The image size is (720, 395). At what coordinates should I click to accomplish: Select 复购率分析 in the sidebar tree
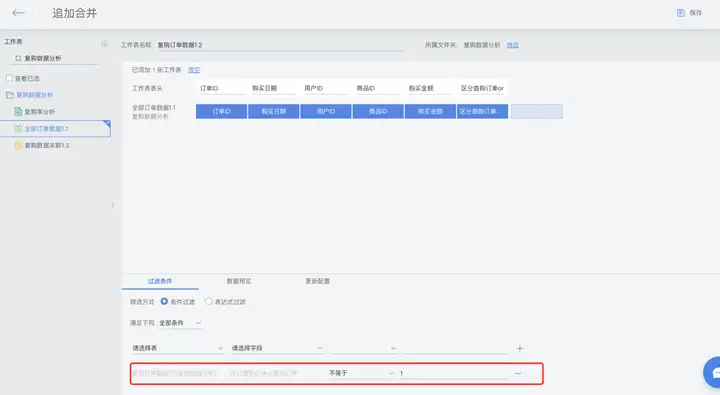[x=39, y=112]
